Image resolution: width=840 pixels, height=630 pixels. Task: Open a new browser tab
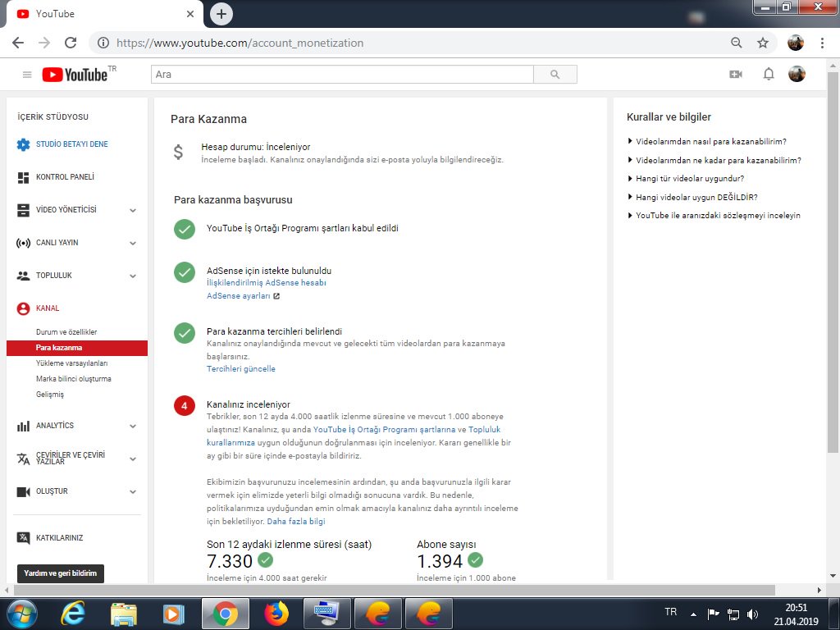[221, 14]
